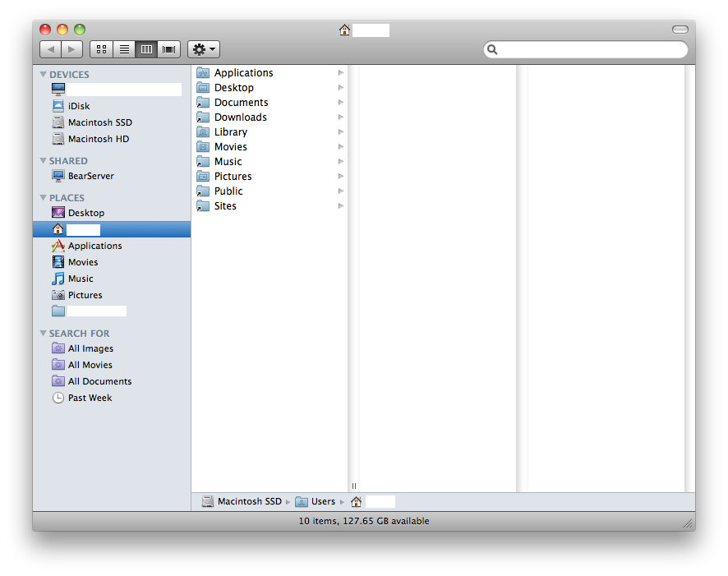The height and width of the screenshot is (576, 728).
Task: Expand Documents via its disclosure arrow
Action: pyautogui.click(x=341, y=103)
